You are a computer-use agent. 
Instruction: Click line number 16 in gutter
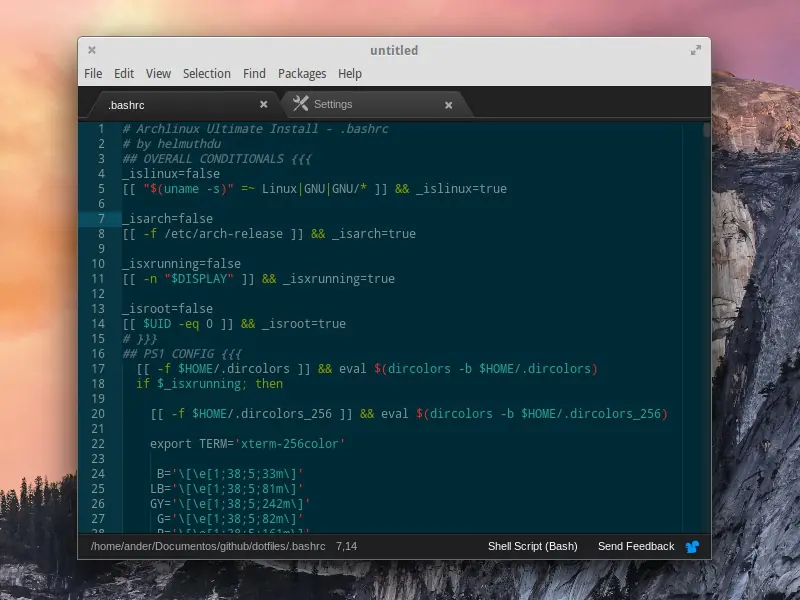98,354
